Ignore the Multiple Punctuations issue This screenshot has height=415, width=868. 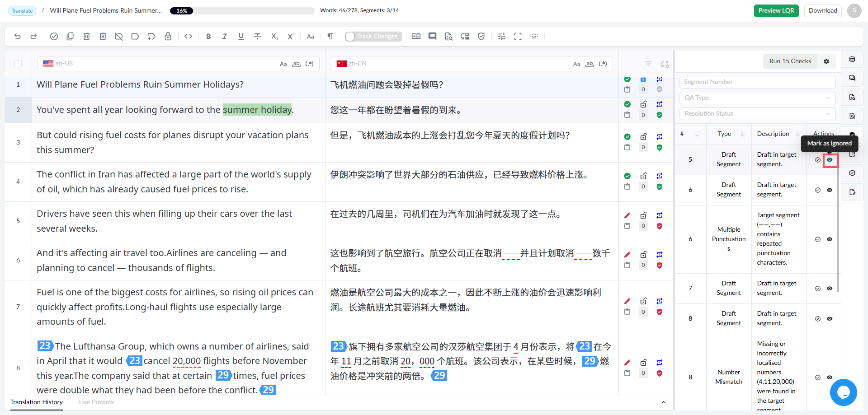830,239
